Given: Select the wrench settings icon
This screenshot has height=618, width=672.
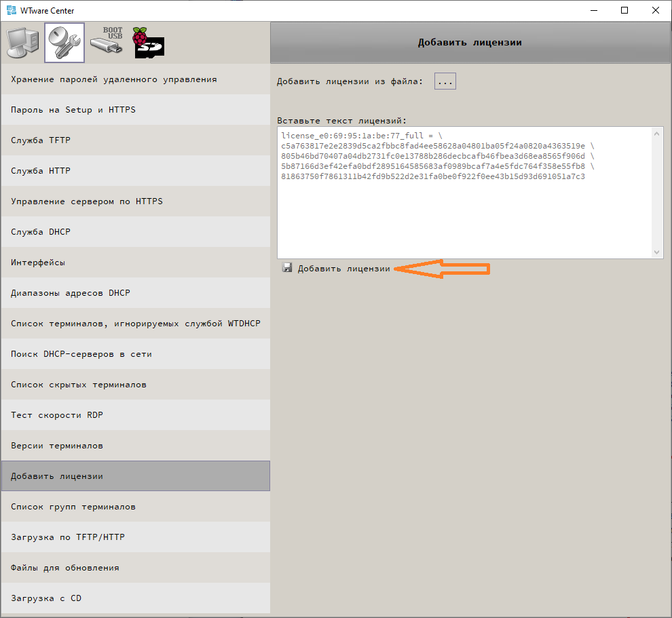Looking at the screenshot, I should (x=64, y=43).
